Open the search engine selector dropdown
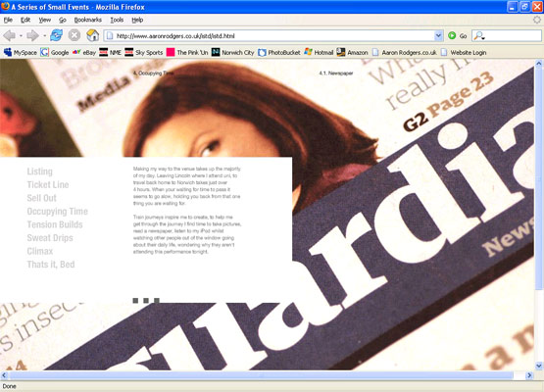 coord(480,35)
